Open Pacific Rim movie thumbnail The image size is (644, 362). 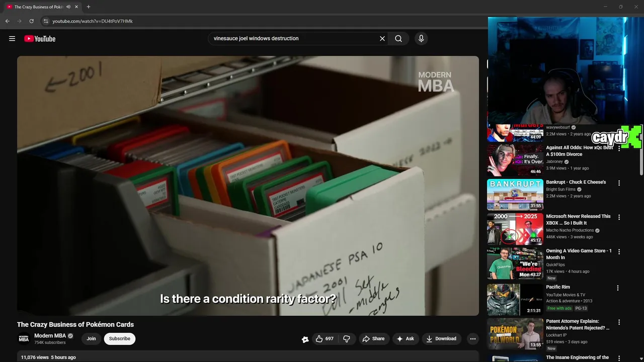(515, 299)
